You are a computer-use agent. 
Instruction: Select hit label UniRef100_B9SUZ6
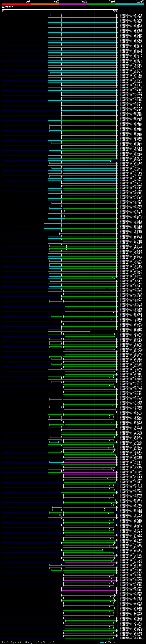131,88
